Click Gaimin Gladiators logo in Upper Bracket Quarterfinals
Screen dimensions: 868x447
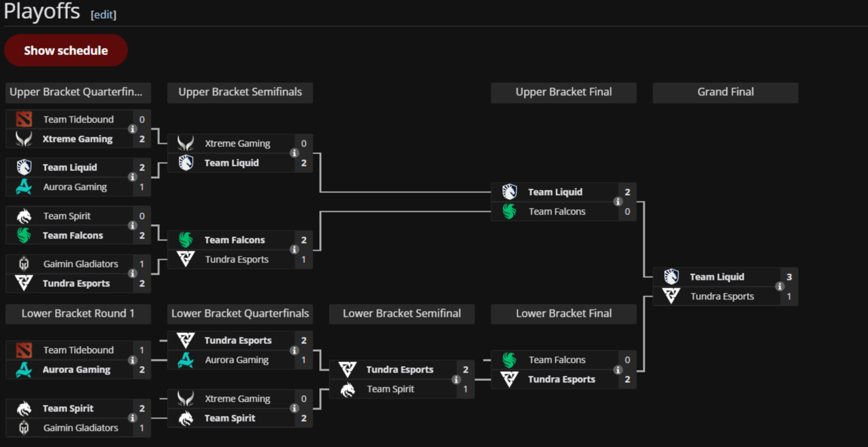pyautogui.click(x=24, y=264)
